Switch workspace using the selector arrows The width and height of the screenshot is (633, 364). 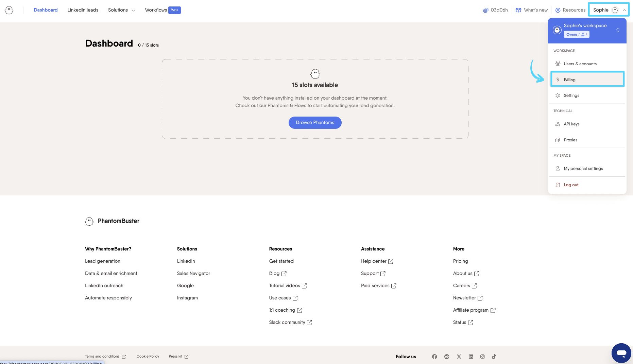[618, 30]
